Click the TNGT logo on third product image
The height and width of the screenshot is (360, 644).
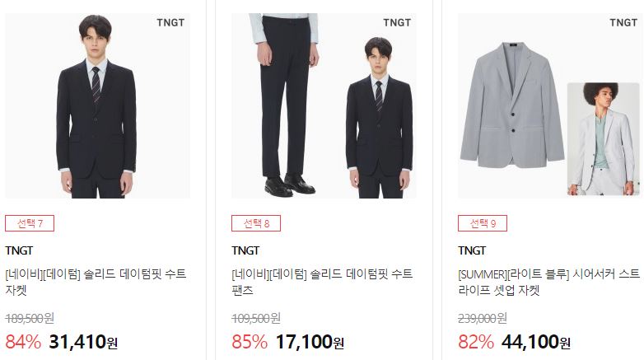pyautogui.click(x=623, y=22)
